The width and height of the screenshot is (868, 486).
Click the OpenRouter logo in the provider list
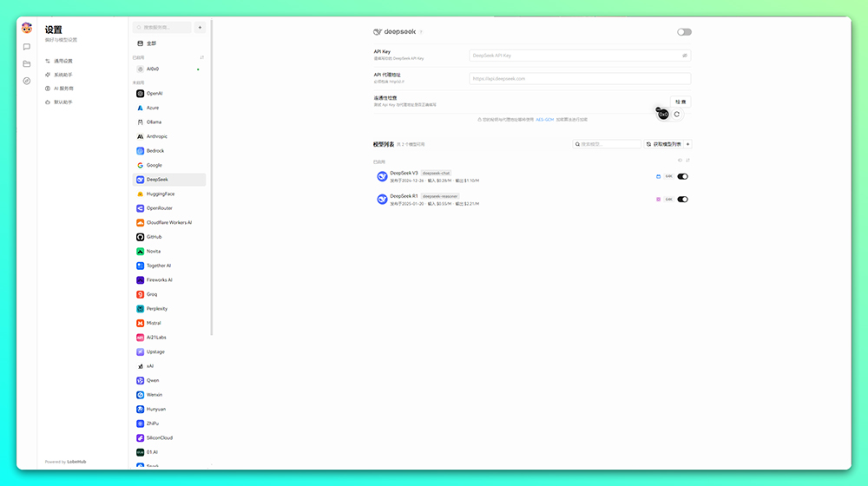140,208
